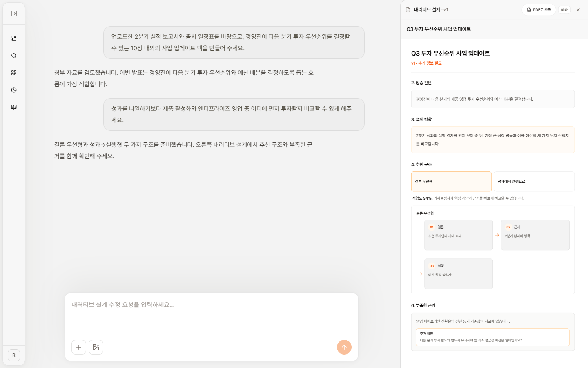Click the '3. 설계 방향' section heading

pyautogui.click(x=421, y=119)
